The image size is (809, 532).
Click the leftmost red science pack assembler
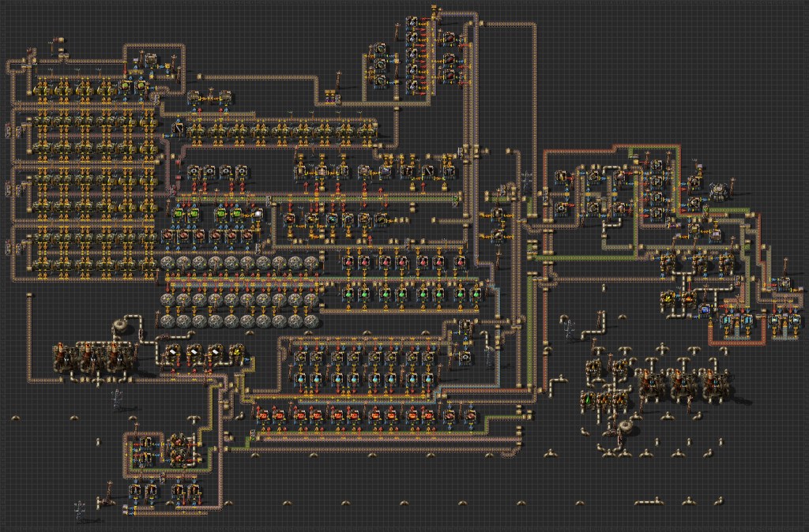point(348,263)
